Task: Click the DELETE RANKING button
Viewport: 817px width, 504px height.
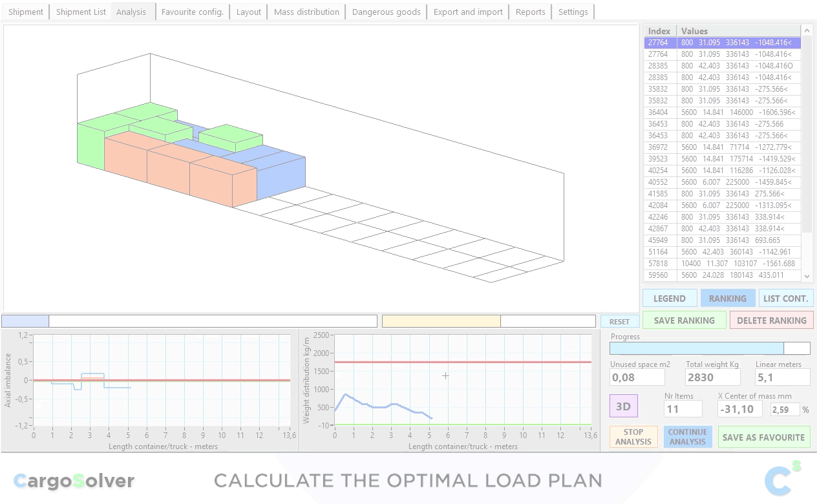Action: tap(771, 320)
